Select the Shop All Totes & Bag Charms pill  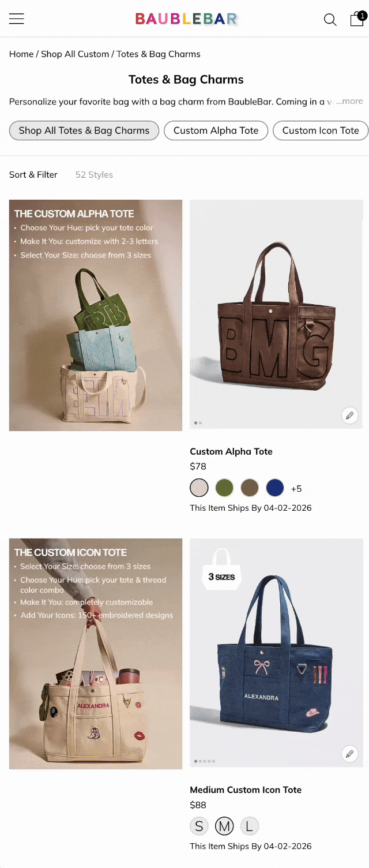tap(84, 130)
